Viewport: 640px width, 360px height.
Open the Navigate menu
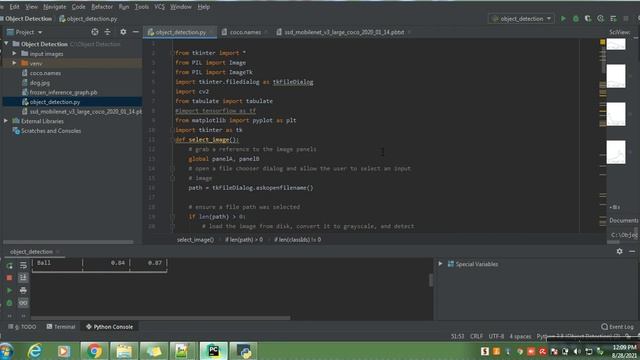coord(54,7)
